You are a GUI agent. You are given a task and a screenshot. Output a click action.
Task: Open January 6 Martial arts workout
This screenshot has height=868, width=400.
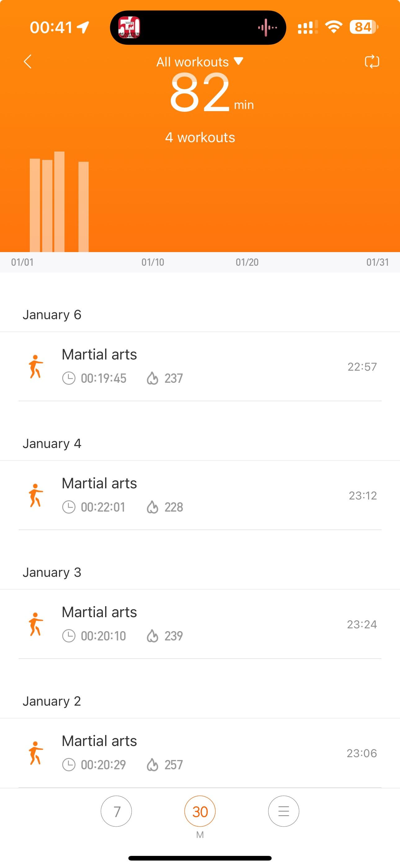click(x=200, y=367)
